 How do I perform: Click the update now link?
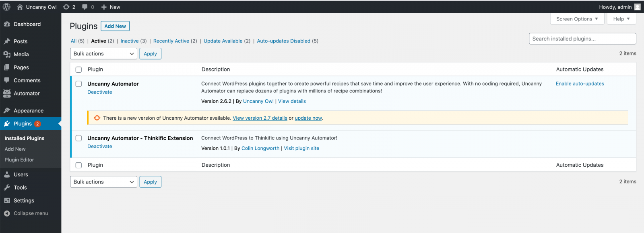pyautogui.click(x=308, y=118)
